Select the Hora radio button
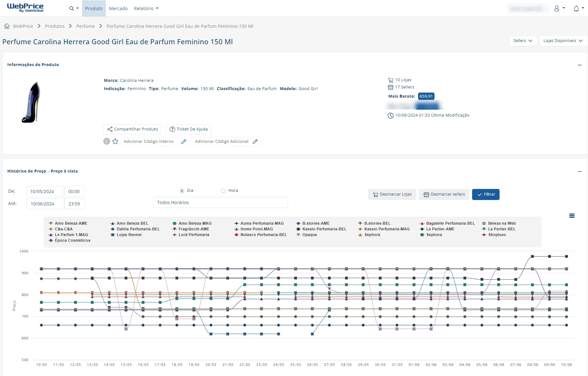 (223, 191)
